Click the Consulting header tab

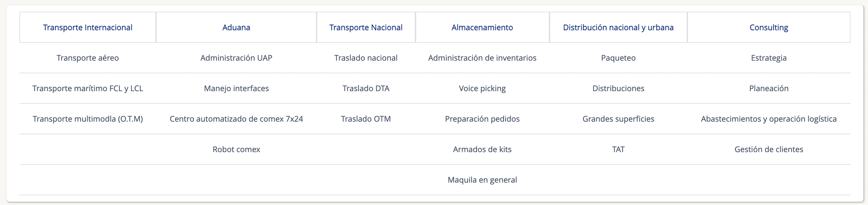[x=769, y=28]
